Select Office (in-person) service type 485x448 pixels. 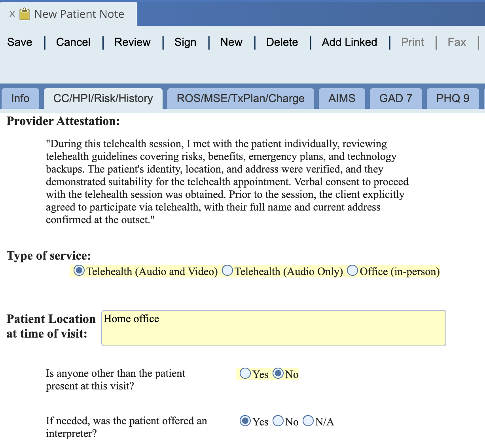[x=352, y=271]
